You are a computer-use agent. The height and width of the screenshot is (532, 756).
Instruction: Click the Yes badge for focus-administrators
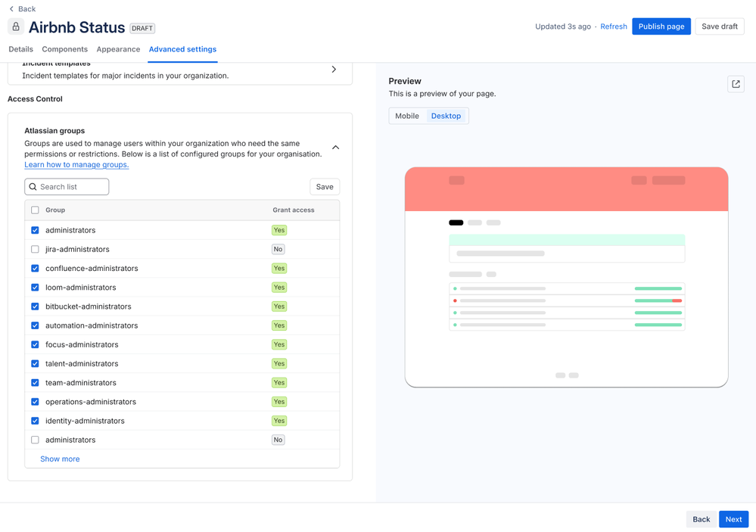coord(279,344)
